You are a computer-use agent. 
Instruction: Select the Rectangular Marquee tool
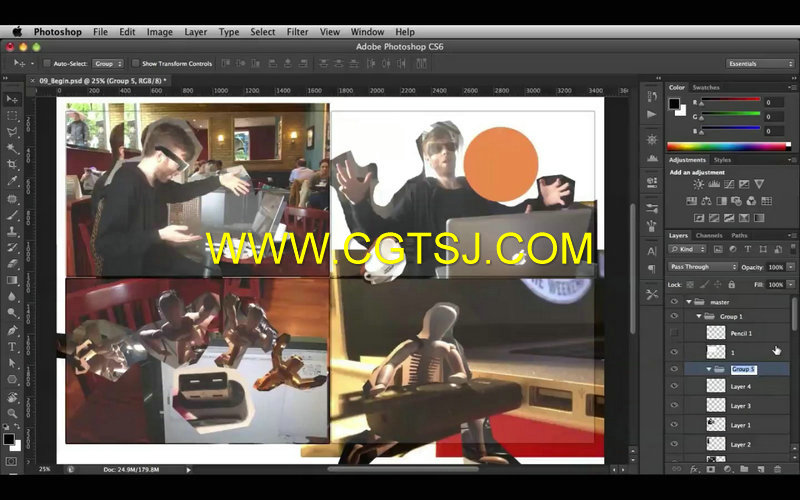tap(12, 115)
